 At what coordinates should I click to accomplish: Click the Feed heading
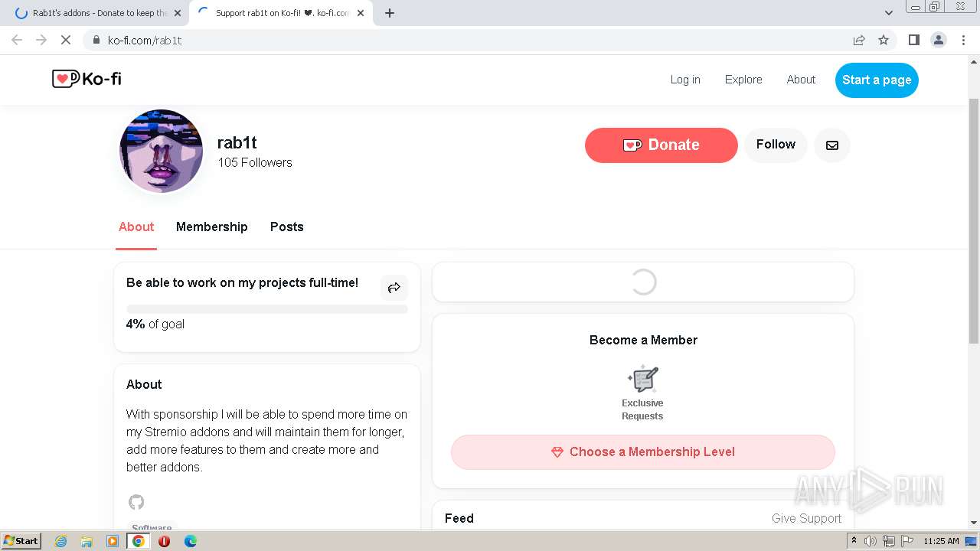(459, 518)
